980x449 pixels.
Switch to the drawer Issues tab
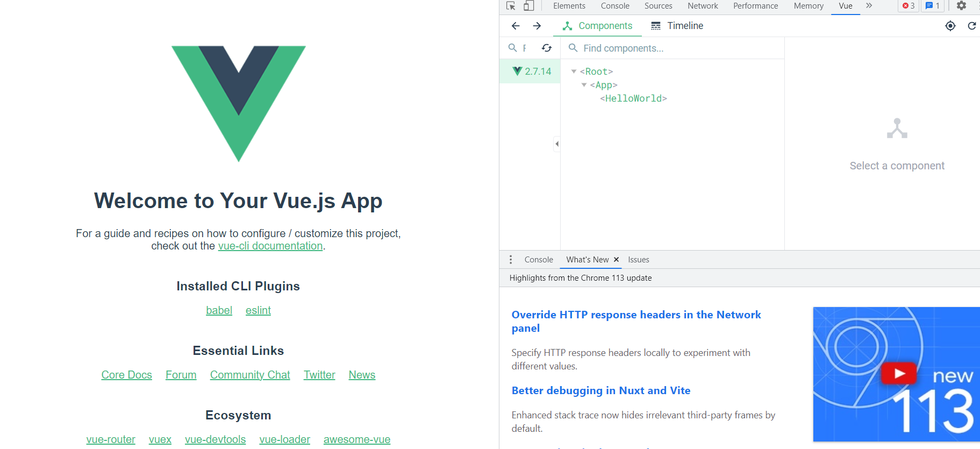tap(639, 260)
